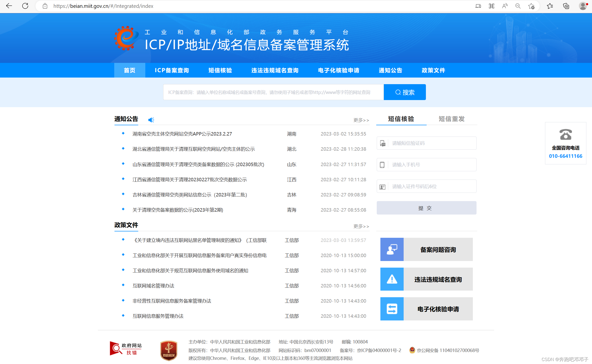Click the zoom magnifier icon in address bar
Screen dimensions: 592x364
[x=518, y=6]
